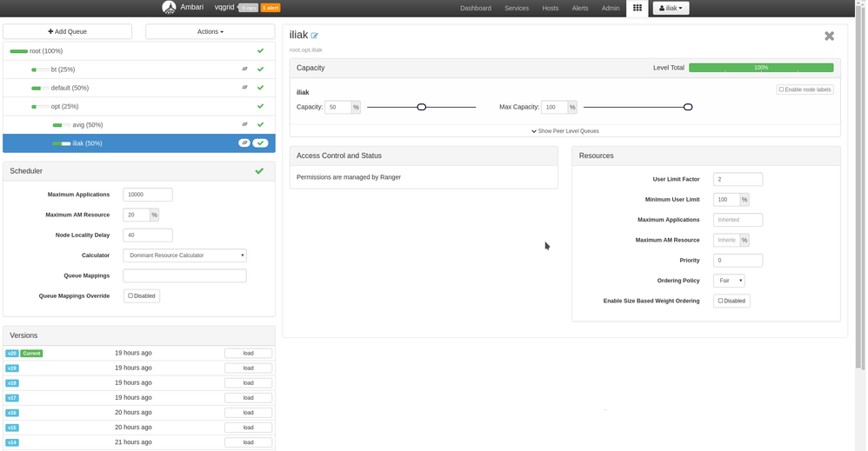Image resolution: width=868 pixels, height=451 pixels.
Task: Open the Dashboard menu item
Action: point(476,8)
